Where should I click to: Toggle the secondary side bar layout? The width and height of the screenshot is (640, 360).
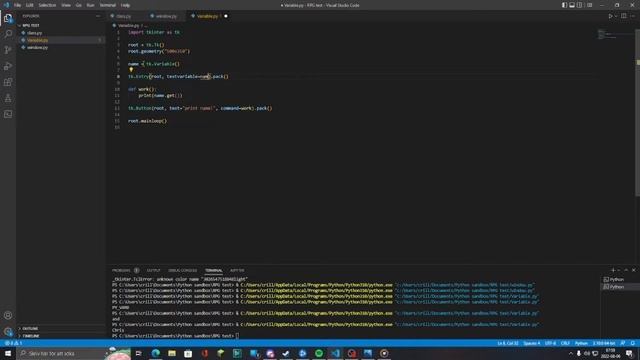[x=580, y=5]
